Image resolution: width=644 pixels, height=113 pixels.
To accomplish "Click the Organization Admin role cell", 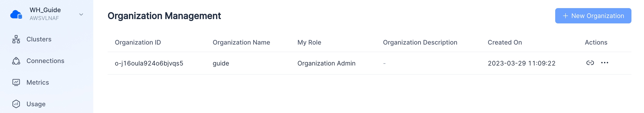I will pyautogui.click(x=326, y=63).
